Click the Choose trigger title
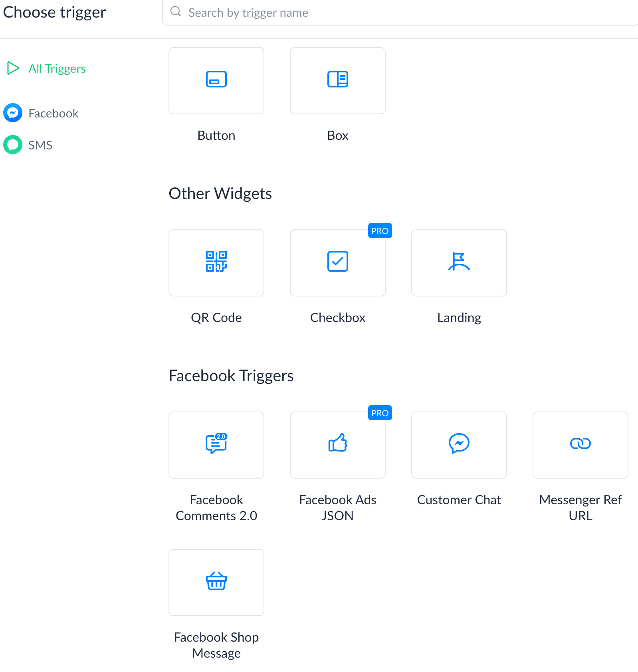Image resolution: width=638 pixels, height=672 pixels. (x=54, y=12)
